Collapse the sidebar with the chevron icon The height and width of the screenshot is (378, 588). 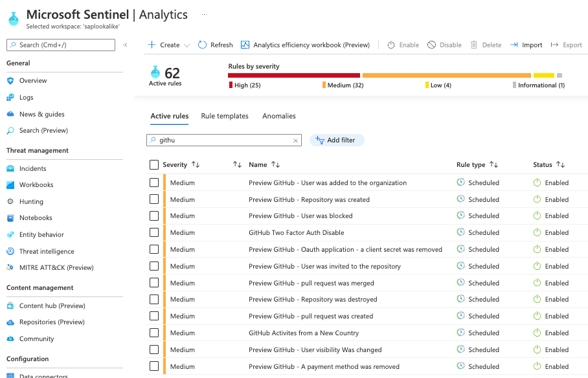click(x=125, y=45)
